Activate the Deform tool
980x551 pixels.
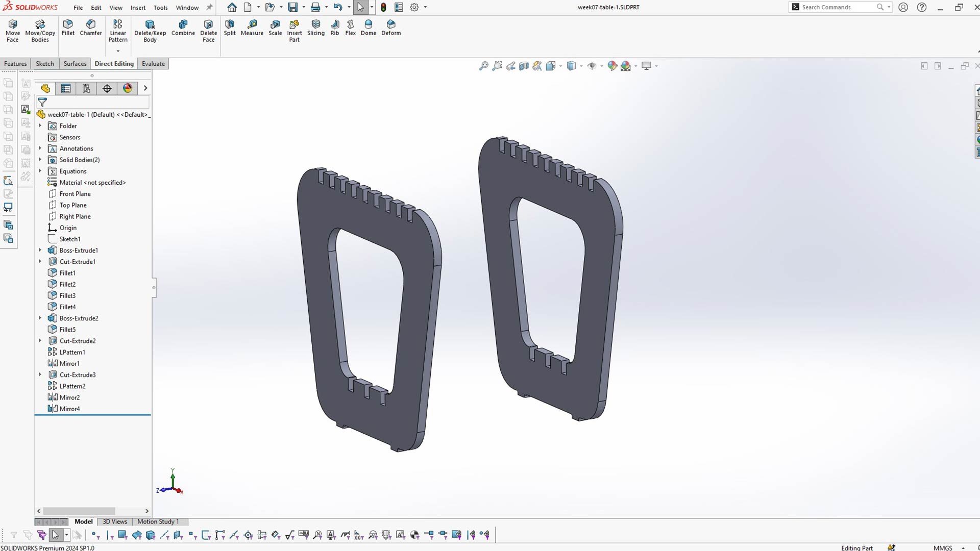click(391, 28)
